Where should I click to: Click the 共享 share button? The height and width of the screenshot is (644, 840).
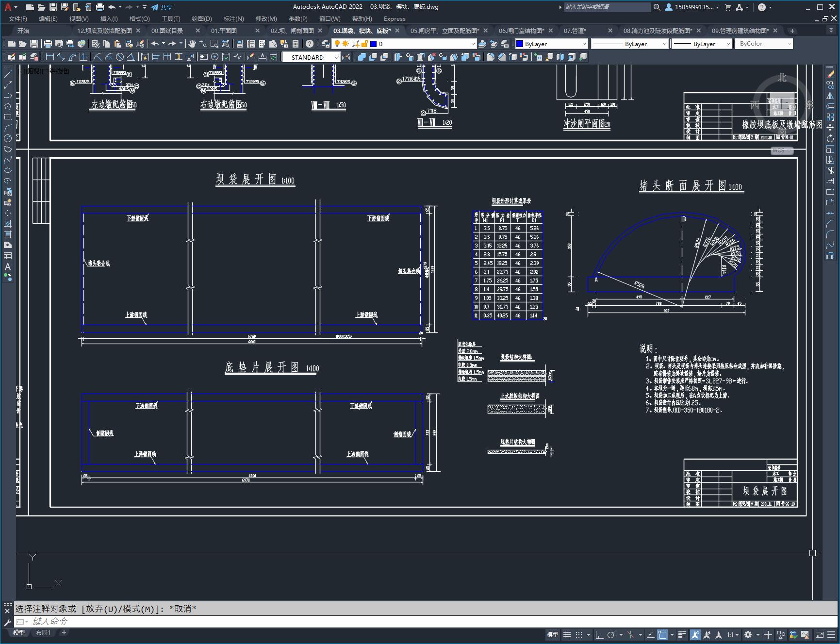162,7
